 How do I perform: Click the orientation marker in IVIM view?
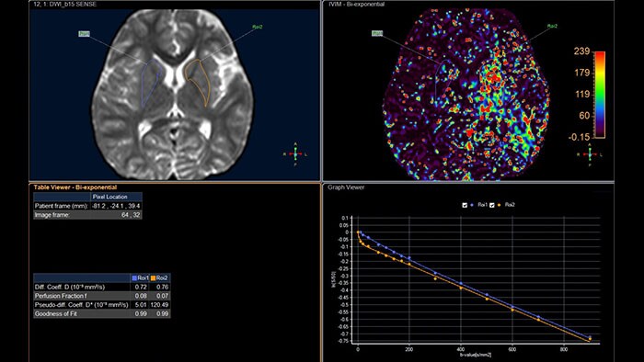(x=590, y=154)
